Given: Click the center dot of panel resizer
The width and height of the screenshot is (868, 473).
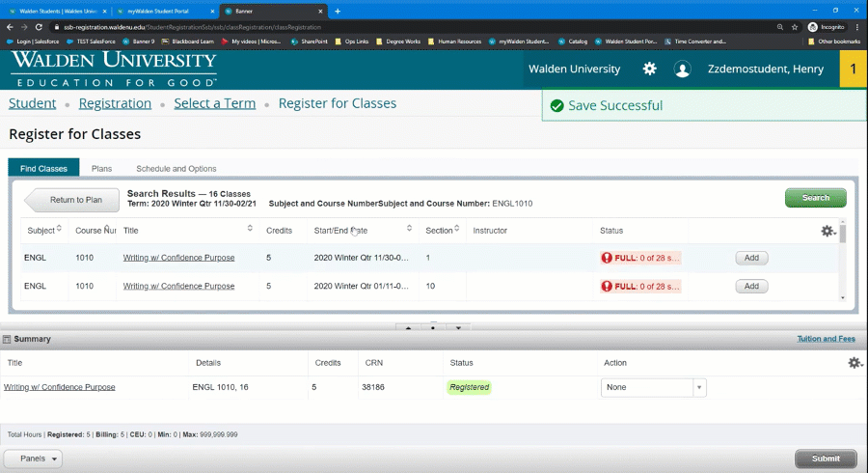Looking at the screenshot, I should click(x=433, y=328).
